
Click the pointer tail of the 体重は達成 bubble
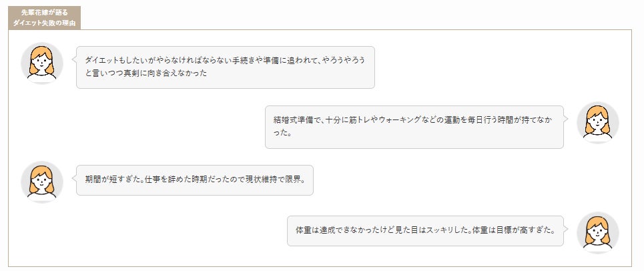coord(567,229)
